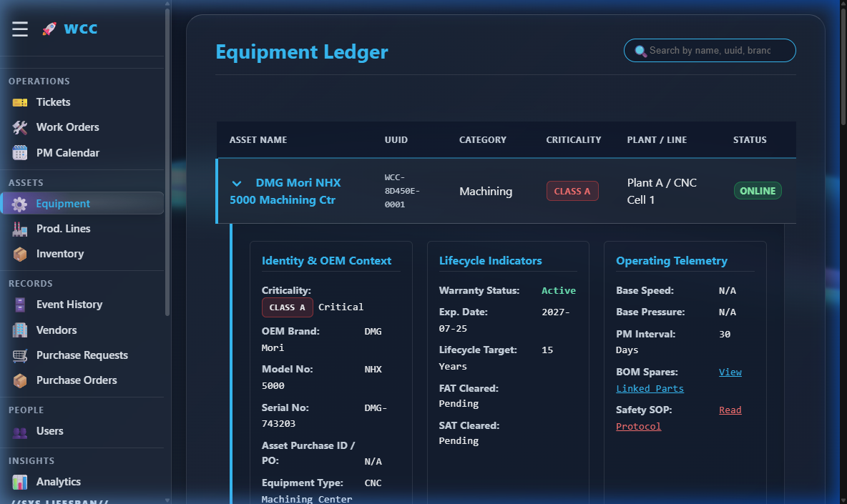Click the Users people icon
Screen dimensions: 847x504
20,432
